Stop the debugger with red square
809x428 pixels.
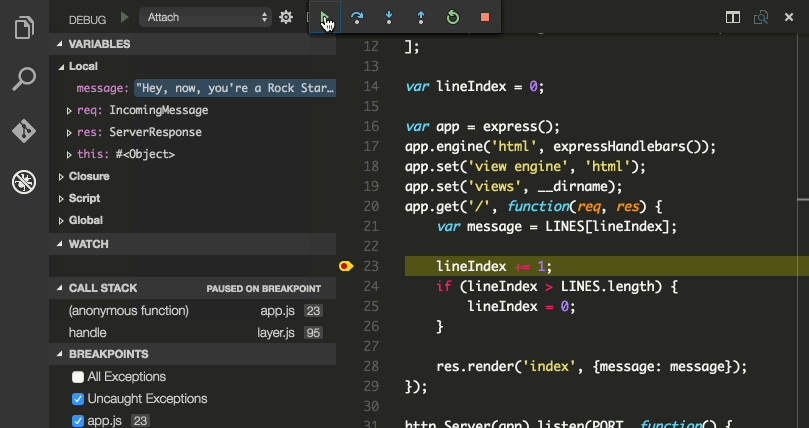[x=485, y=18]
